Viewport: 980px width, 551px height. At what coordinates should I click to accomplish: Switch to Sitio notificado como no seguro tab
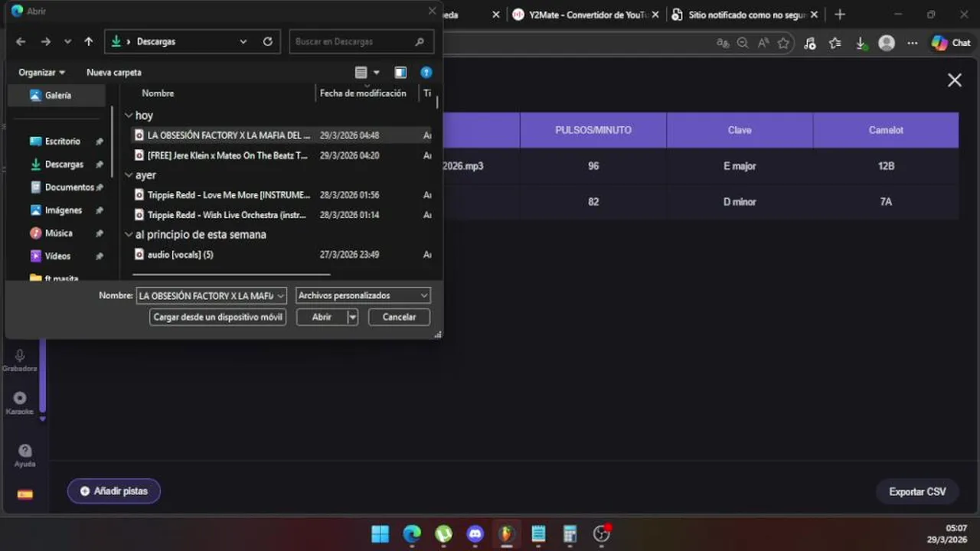(x=745, y=15)
